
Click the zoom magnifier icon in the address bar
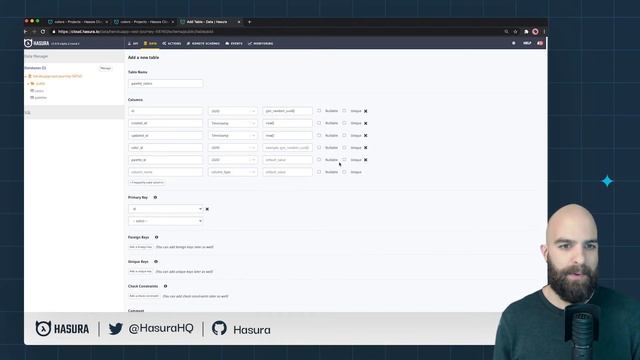(506, 31)
